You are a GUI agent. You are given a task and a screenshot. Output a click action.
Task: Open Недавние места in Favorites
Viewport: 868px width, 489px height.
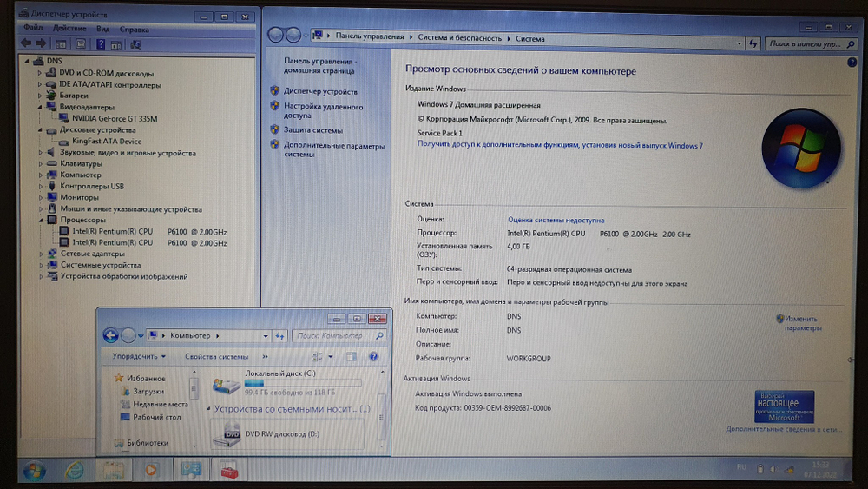click(x=161, y=404)
